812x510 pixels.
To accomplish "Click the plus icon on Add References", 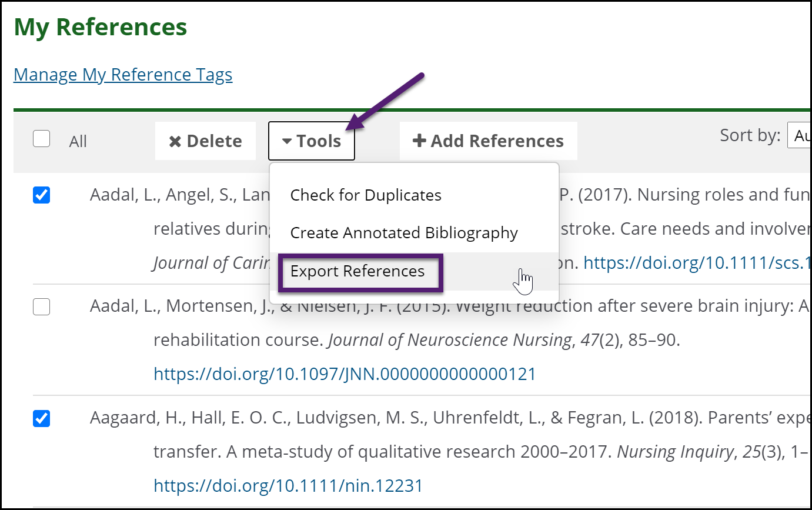I will pos(419,141).
